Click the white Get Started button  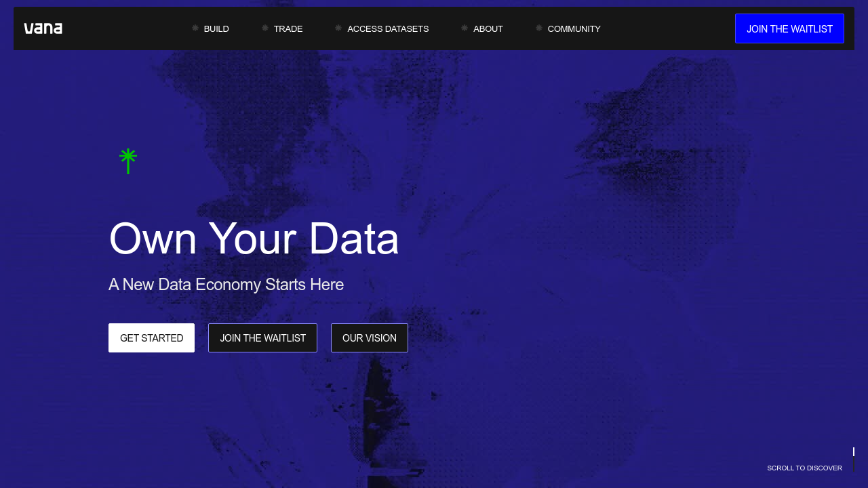pyautogui.click(x=151, y=338)
